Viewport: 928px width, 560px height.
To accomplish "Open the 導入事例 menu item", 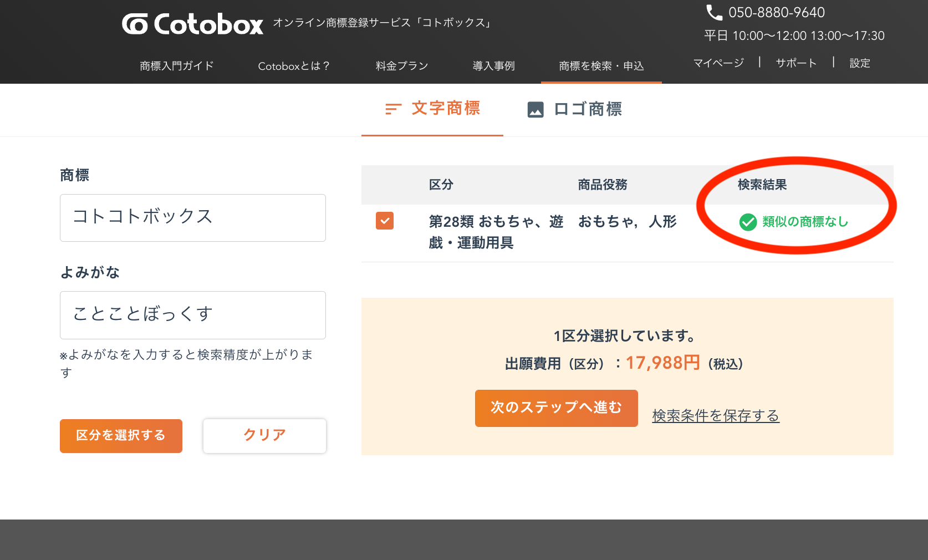I will [493, 66].
